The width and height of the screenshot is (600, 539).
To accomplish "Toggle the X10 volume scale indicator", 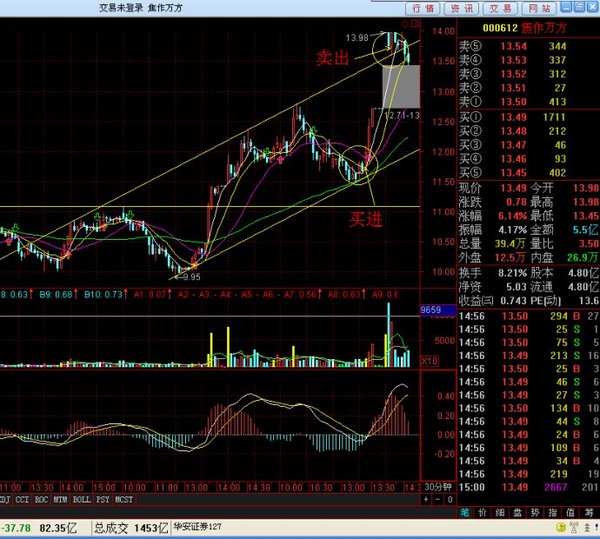I will point(429,360).
